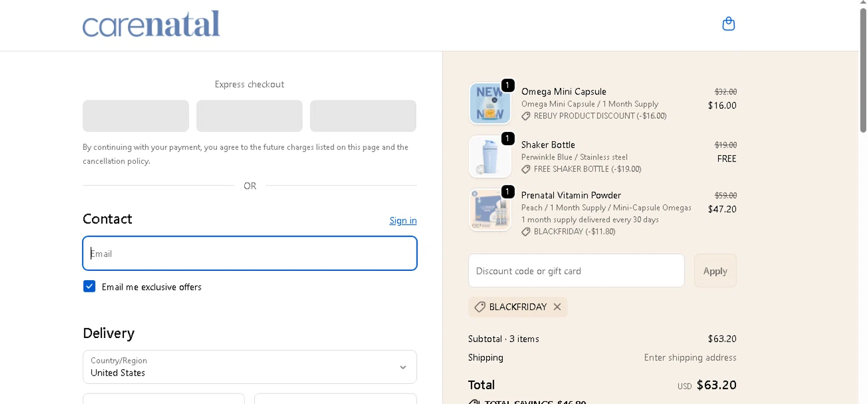Viewport: 868px width, 404px height.
Task: Click the $47.20 Prenatal Vitamin price
Action: tap(722, 209)
